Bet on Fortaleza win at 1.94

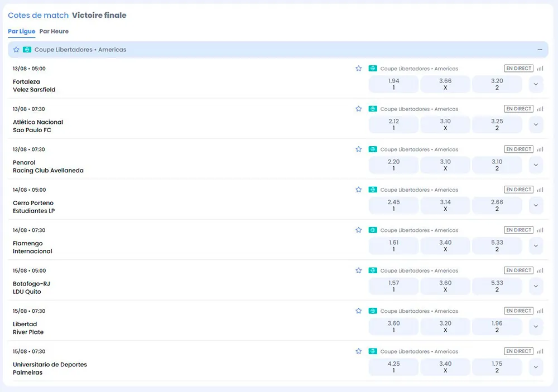[393, 84]
